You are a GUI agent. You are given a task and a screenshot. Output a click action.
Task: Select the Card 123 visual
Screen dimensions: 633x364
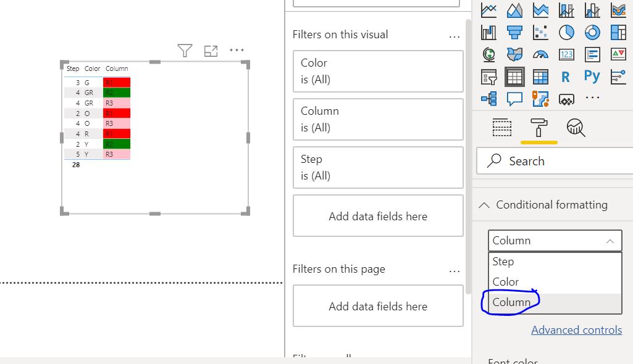click(x=566, y=54)
